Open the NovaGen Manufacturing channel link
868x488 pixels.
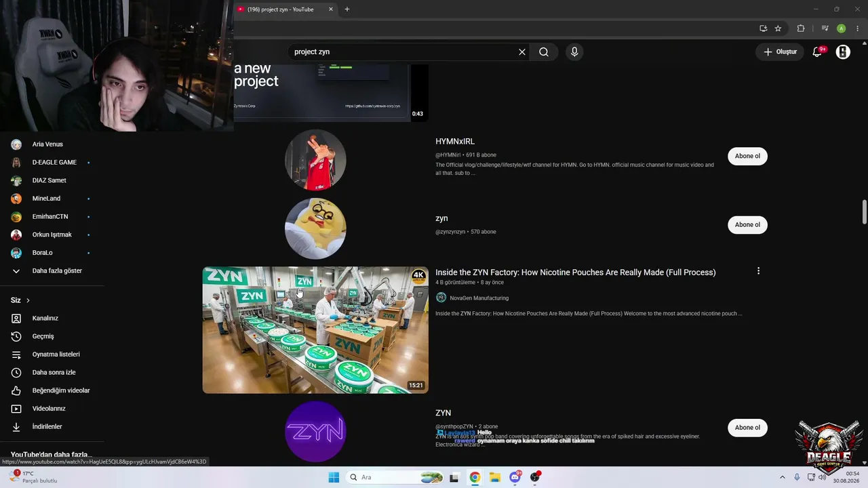[x=479, y=298]
